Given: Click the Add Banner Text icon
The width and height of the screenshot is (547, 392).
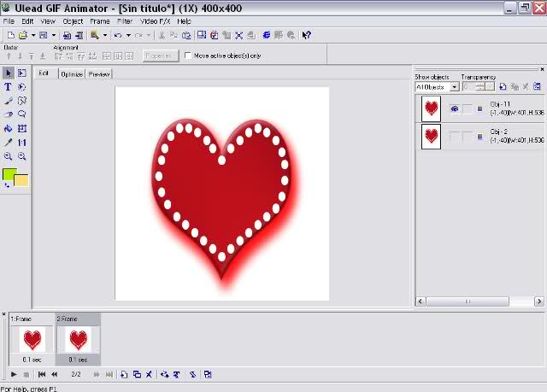Looking at the screenshot, I should 177,375.
